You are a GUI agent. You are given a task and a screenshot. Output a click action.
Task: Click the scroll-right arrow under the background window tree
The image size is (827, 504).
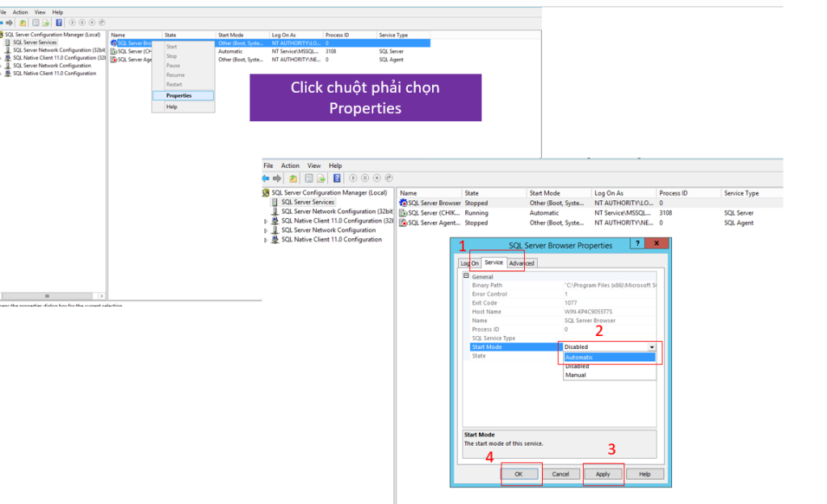tap(102, 296)
